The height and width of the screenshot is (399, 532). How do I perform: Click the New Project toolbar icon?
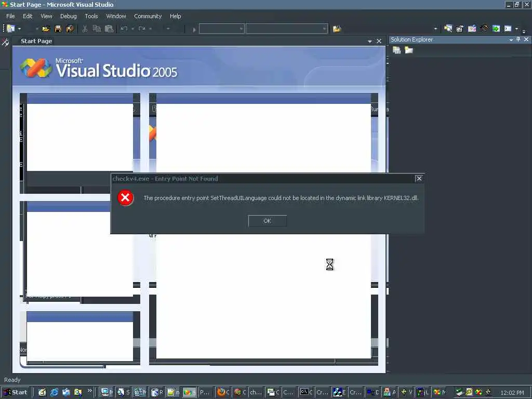(11, 29)
